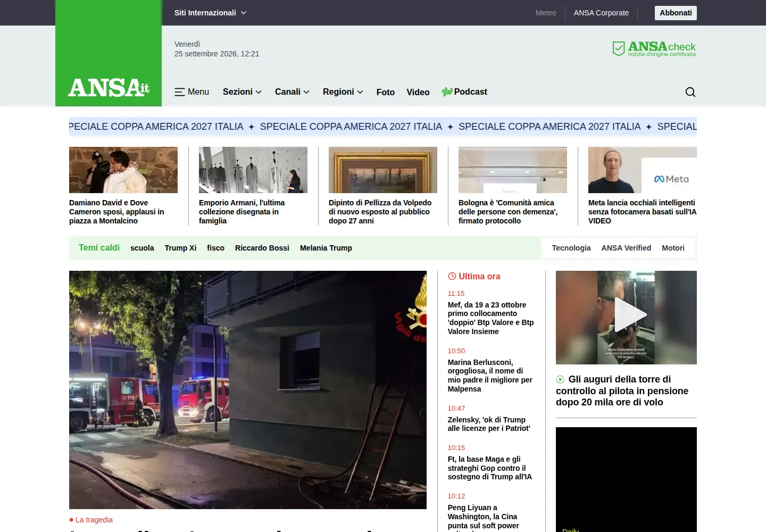Click the Abbonati button
766x532 pixels.
[676, 13]
